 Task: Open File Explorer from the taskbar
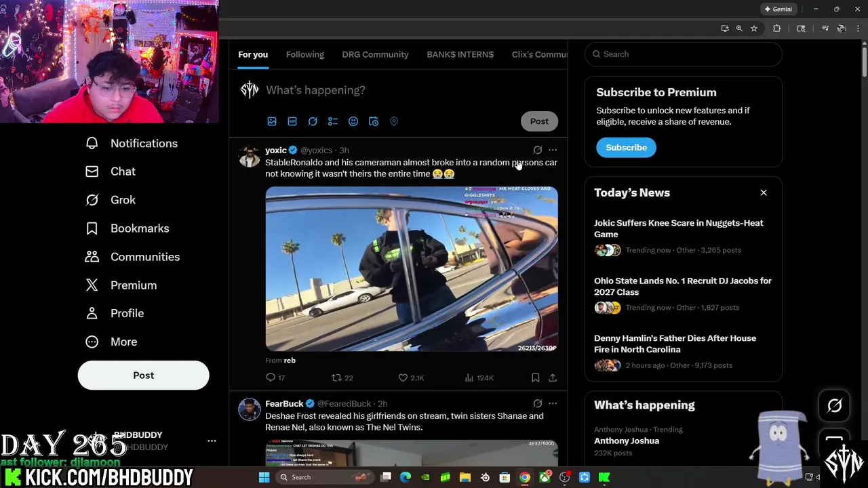point(465,477)
